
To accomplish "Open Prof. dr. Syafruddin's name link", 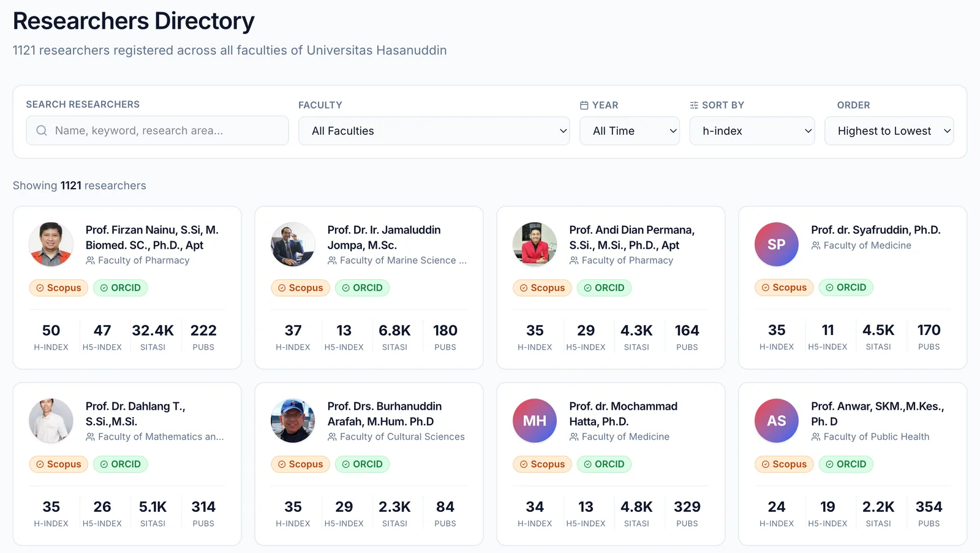I will click(876, 230).
